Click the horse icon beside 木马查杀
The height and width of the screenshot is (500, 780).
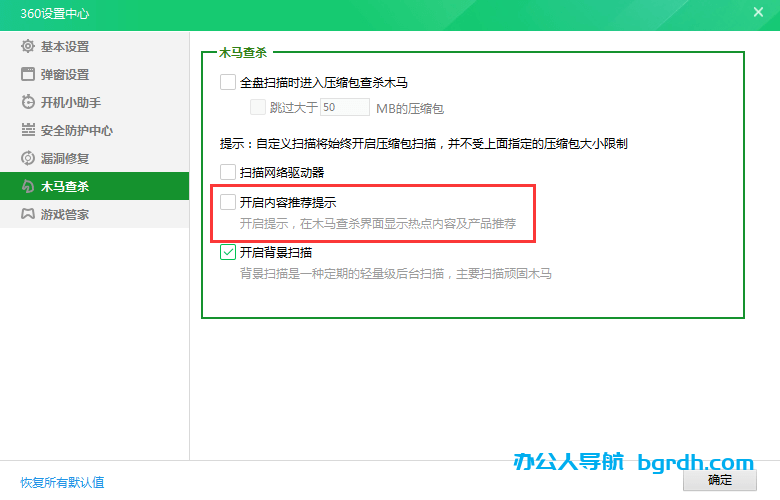tap(28, 186)
